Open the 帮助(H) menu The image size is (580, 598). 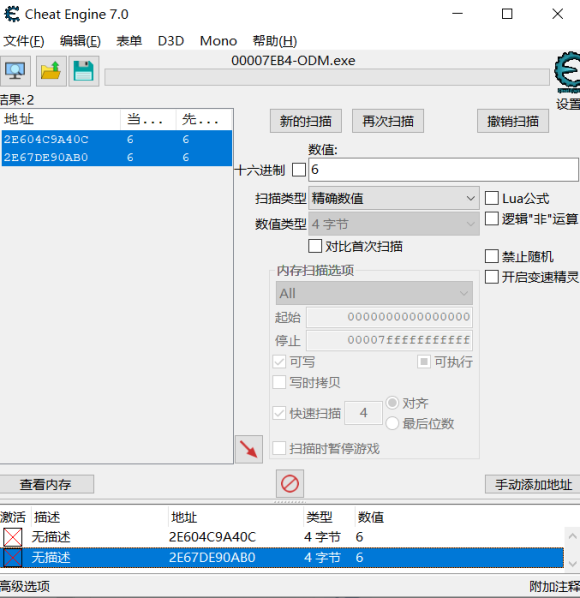pyautogui.click(x=275, y=41)
